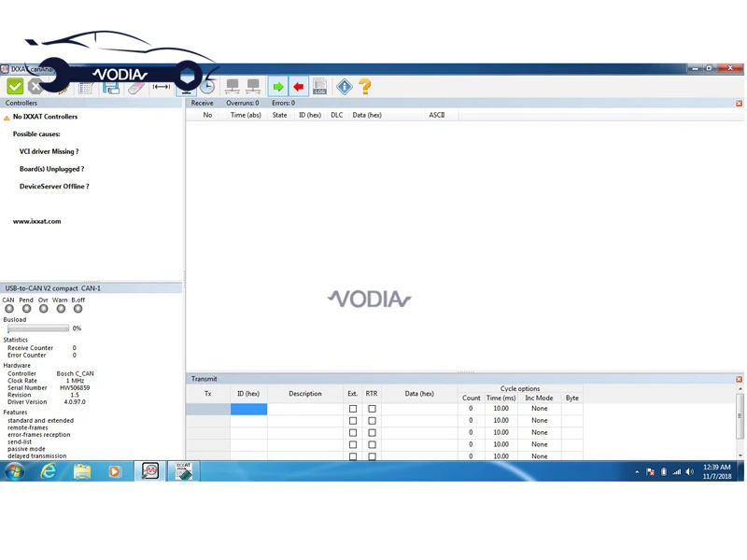Image resolution: width=747 pixels, height=560 pixels.
Task: Launch Internet Explorer from taskbar
Action: coord(49,471)
